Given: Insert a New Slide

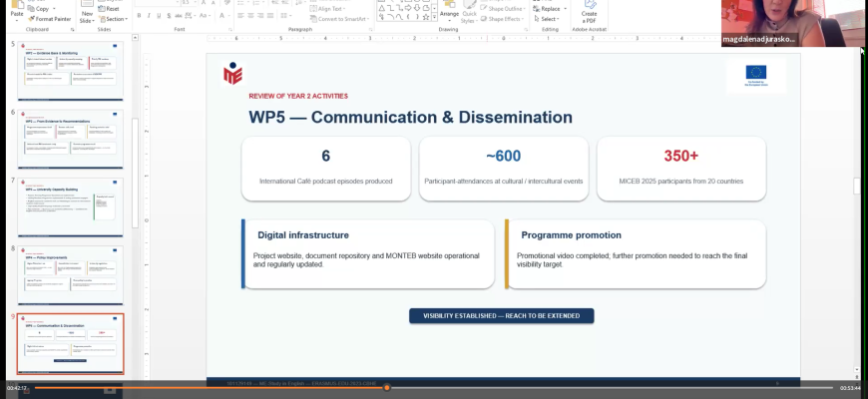Looking at the screenshot, I should tap(88, 13).
